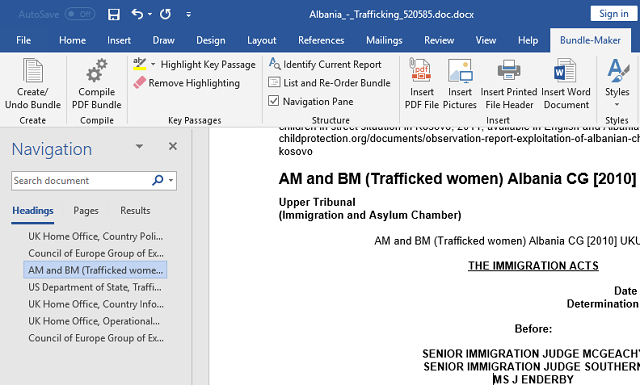Select the Headings navigation tab
Screen dimensions: 640x385
[33, 211]
